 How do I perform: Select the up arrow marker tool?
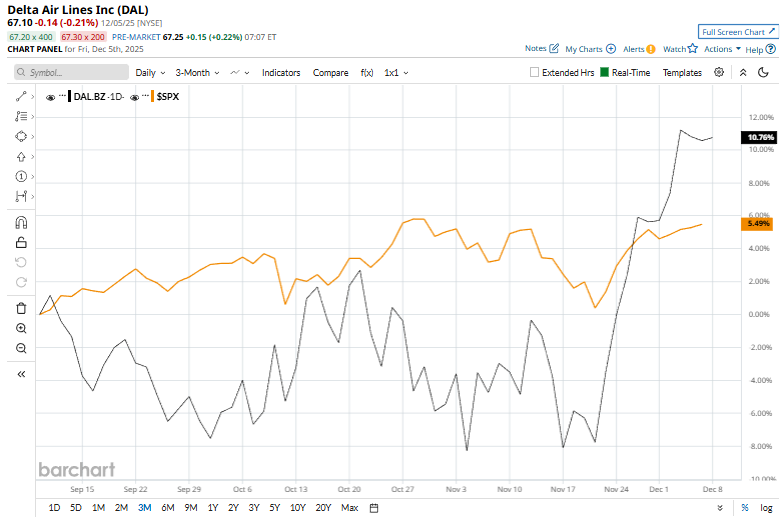21,157
